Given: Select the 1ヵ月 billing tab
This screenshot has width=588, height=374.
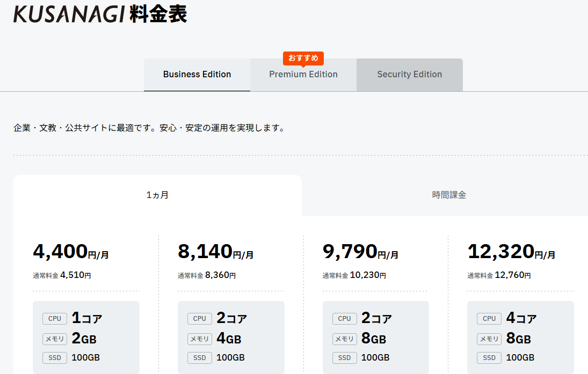Looking at the screenshot, I should pos(157,195).
